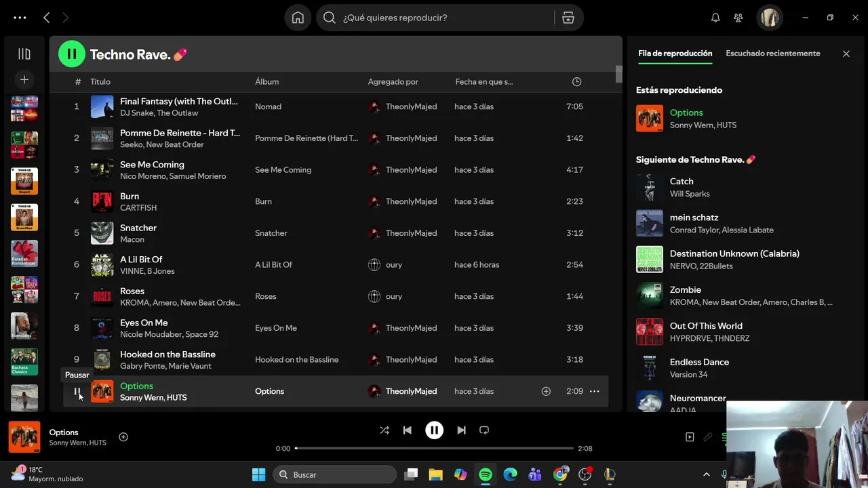
Task: Open the lyrics microphone icon
Action: point(708,437)
